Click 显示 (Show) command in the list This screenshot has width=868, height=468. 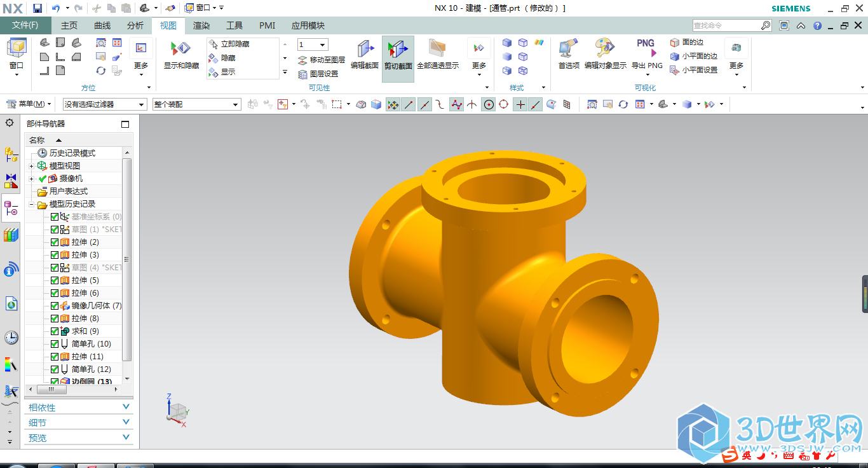pyautogui.click(x=222, y=72)
